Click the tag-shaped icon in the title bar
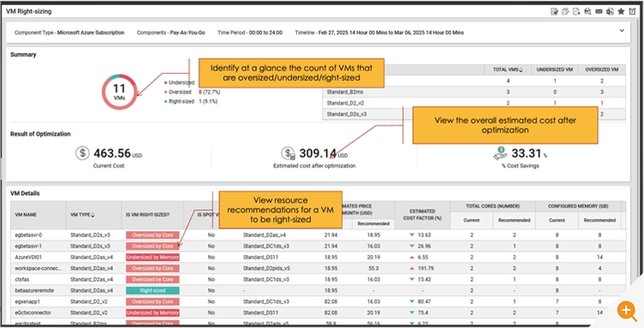Screen dimensions: 644x328 tap(566, 11)
